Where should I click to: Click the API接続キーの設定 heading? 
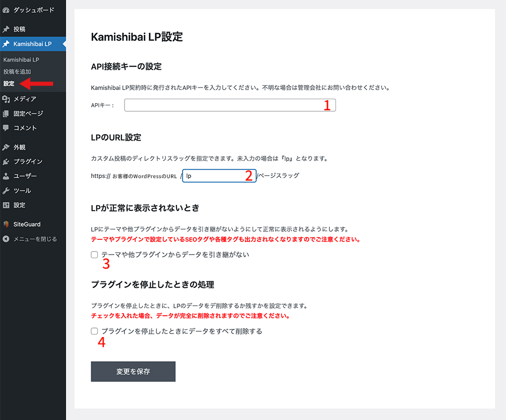(x=126, y=67)
